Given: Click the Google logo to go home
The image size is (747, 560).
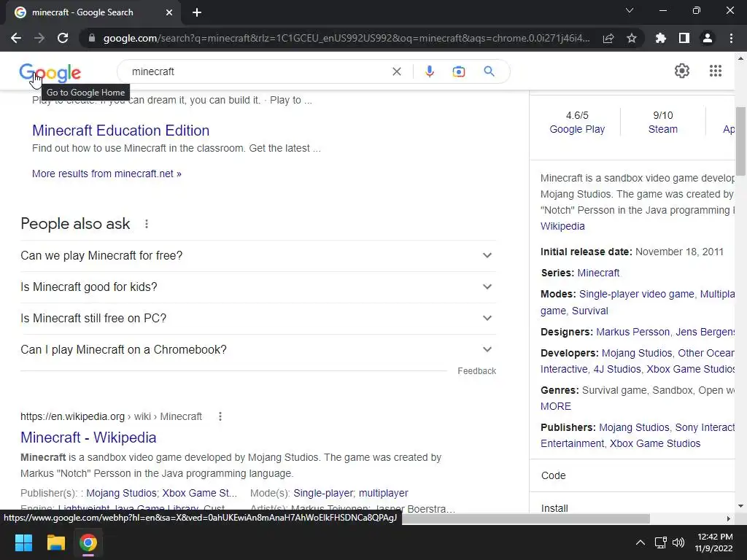Looking at the screenshot, I should point(50,72).
